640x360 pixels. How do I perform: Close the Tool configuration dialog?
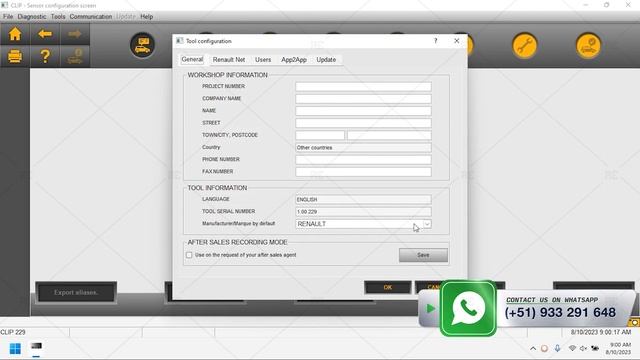coord(457,41)
